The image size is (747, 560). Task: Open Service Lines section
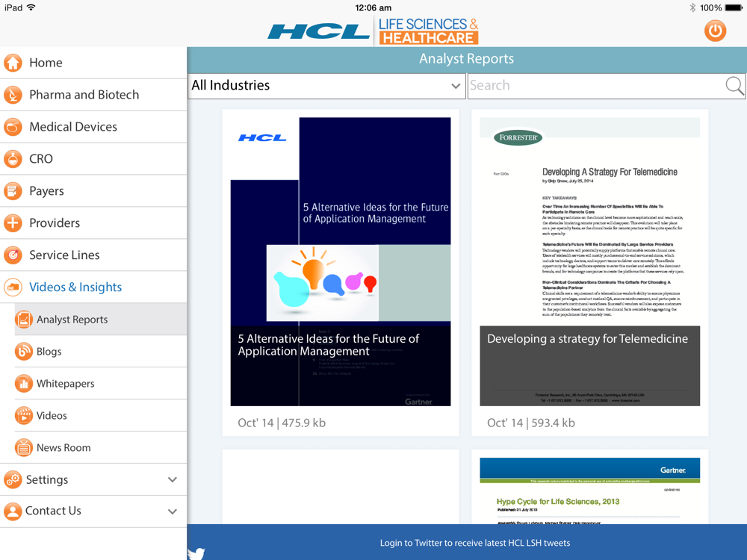(x=93, y=255)
